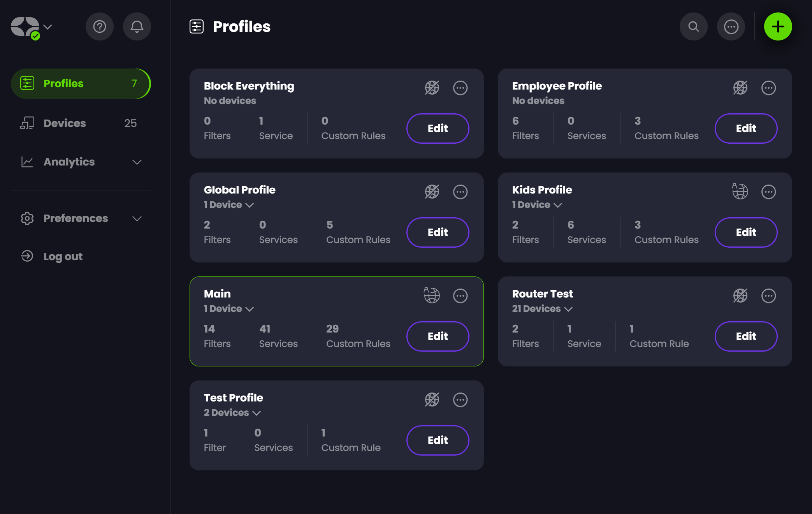Click three-dot menu on Employee Profile

coord(768,88)
